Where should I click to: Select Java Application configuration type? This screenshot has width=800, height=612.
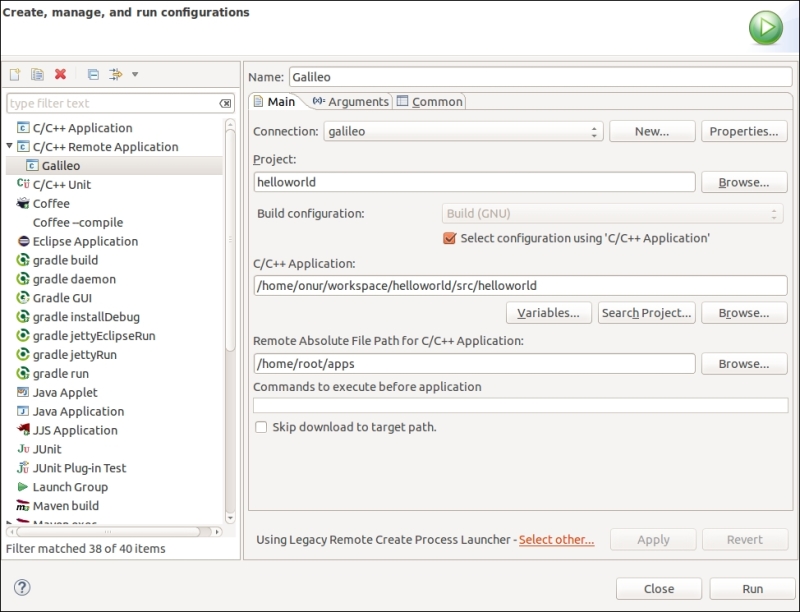[79, 411]
